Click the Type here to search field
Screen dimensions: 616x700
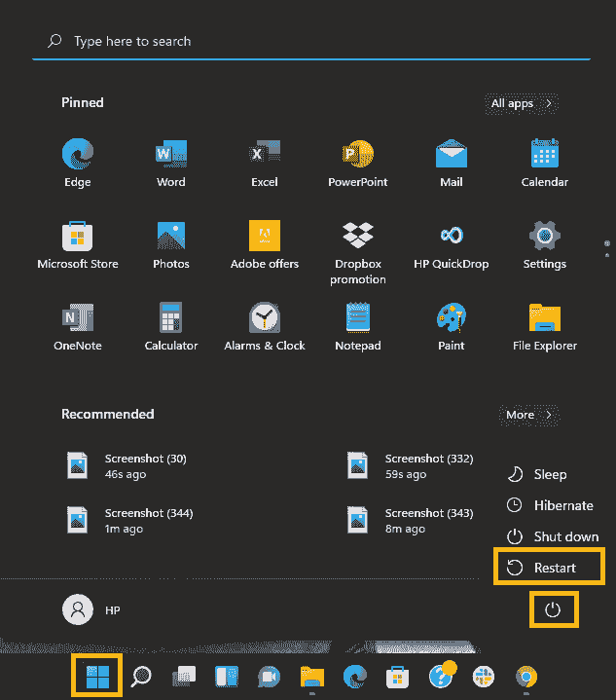pyautogui.click(x=311, y=42)
